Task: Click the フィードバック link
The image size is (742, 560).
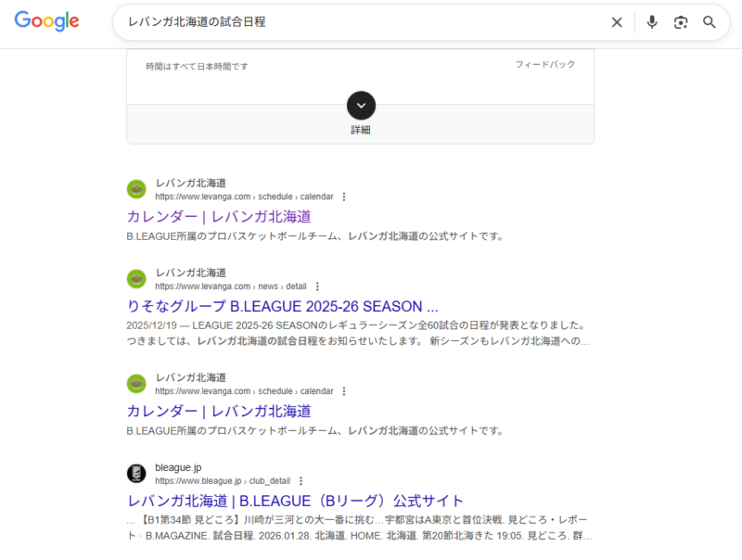Action: 545,65
